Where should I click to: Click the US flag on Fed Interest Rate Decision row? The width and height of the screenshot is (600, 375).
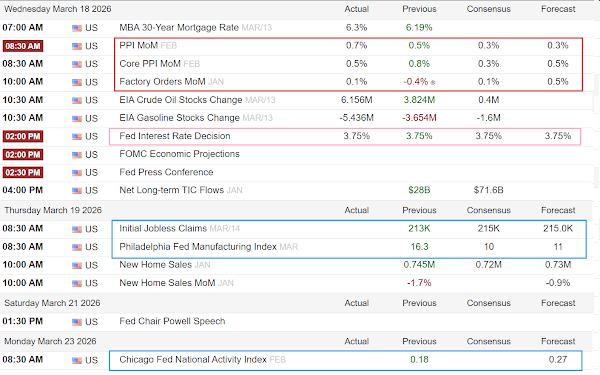[x=77, y=137]
